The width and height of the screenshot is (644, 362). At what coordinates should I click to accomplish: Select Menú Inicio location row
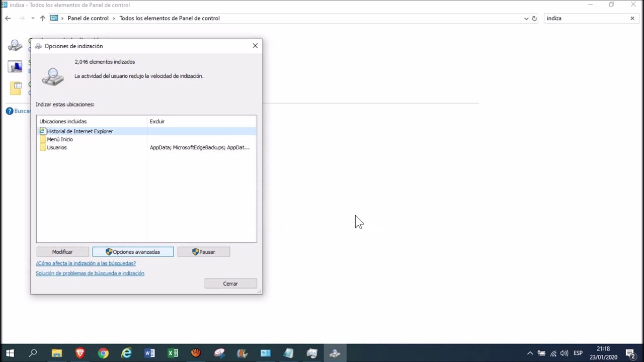point(147,139)
